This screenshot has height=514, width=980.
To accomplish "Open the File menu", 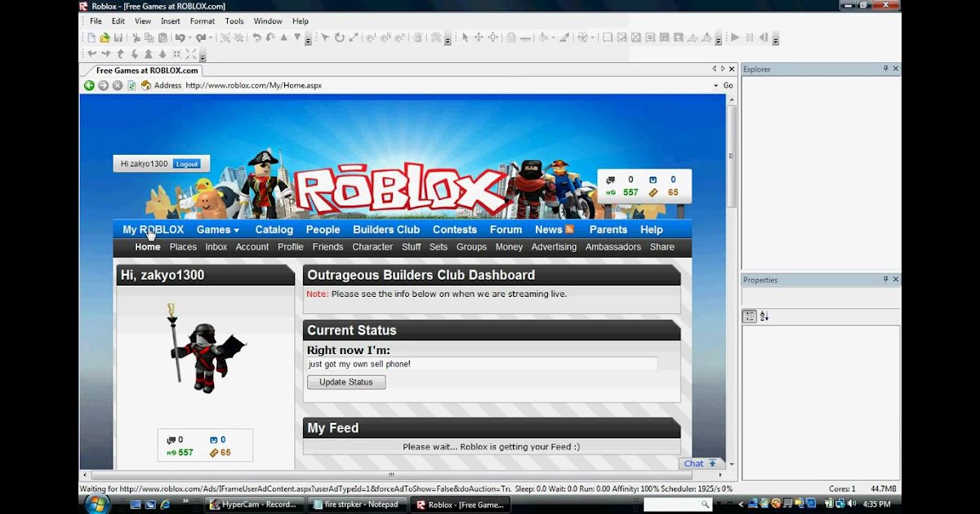I will (x=96, y=21).
